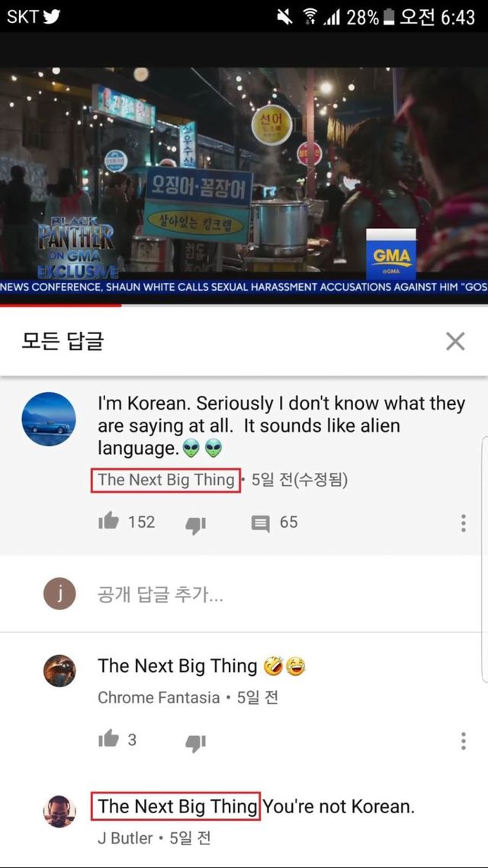Seek on the red video progress bar
This screenshot has height=868, width=488.
point(244,304)
